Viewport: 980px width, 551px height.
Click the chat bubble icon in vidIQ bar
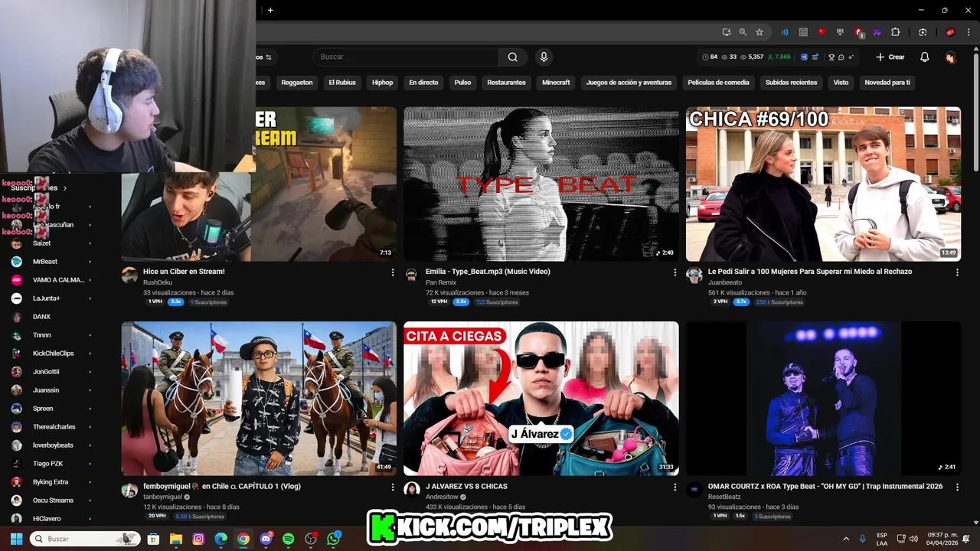[841, 57]
